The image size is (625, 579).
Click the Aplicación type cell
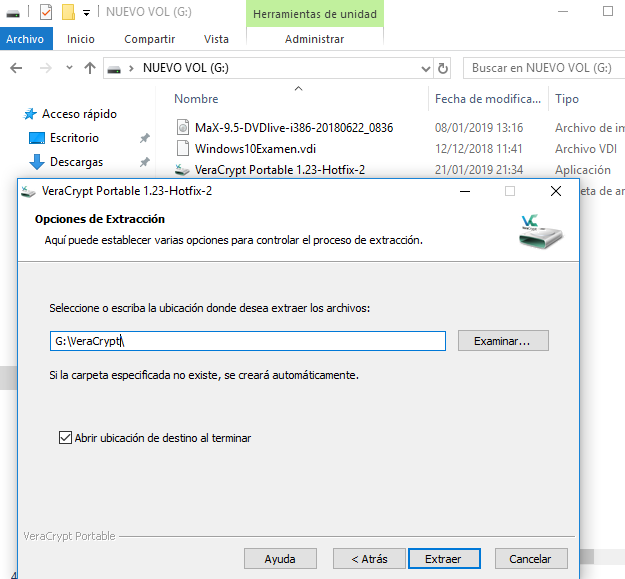583,170
